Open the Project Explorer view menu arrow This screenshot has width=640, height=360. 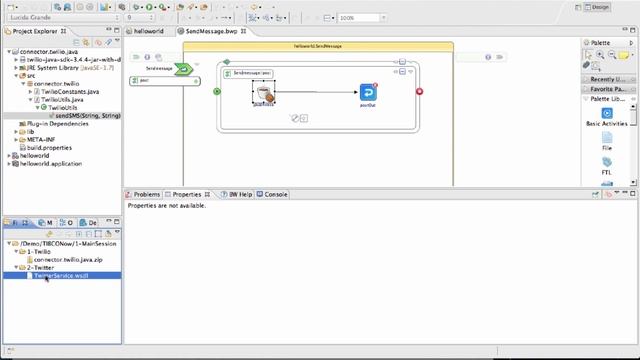(x=117, y=41)
